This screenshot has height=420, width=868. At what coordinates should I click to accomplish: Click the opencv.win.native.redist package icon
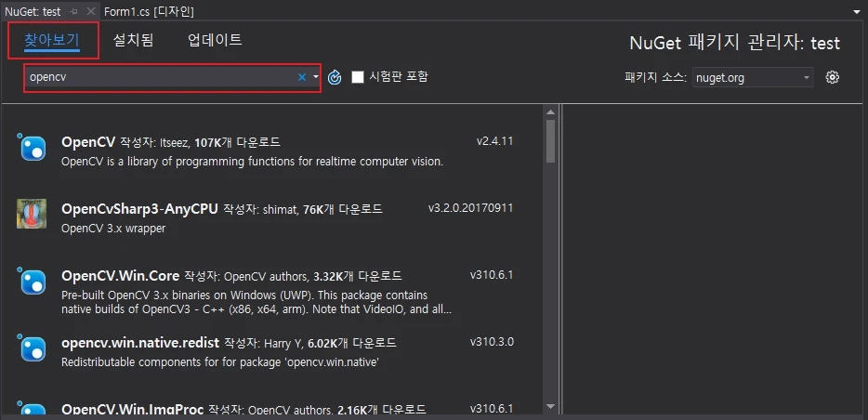point(32,348)
